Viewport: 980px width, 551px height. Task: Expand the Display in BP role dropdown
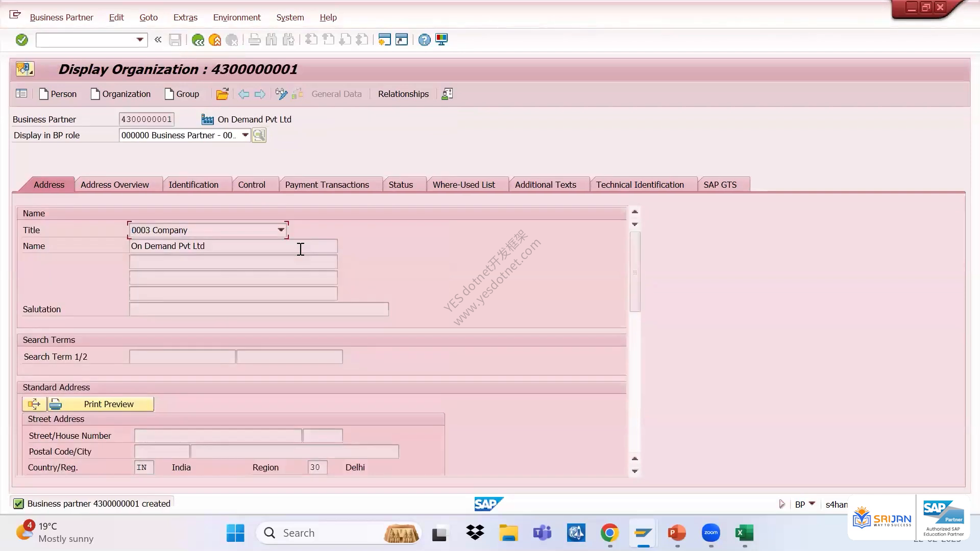(245, 135)
